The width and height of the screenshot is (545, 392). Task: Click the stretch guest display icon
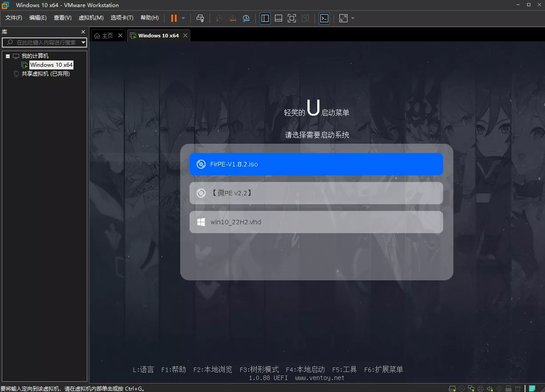(343, 18)
